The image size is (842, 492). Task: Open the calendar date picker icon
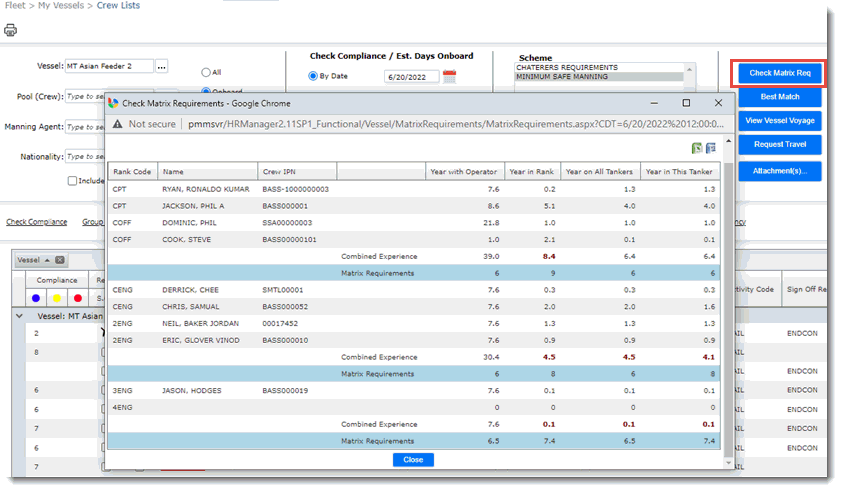pos(449,76)
